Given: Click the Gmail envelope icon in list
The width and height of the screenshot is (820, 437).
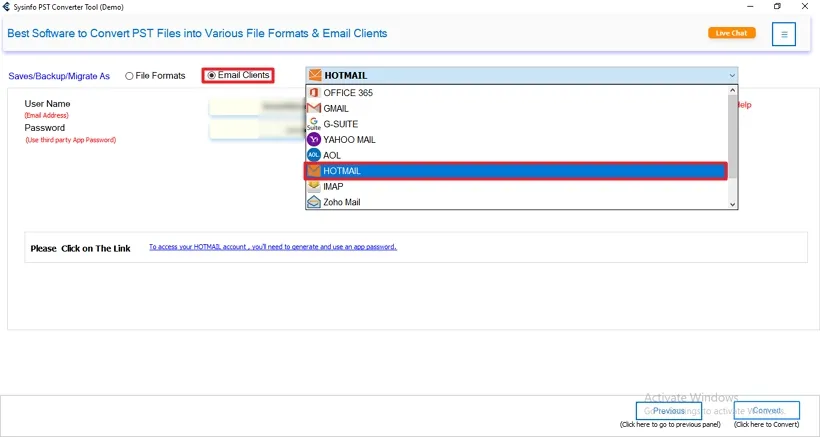Looking at the screenshot, I should 314,108.
